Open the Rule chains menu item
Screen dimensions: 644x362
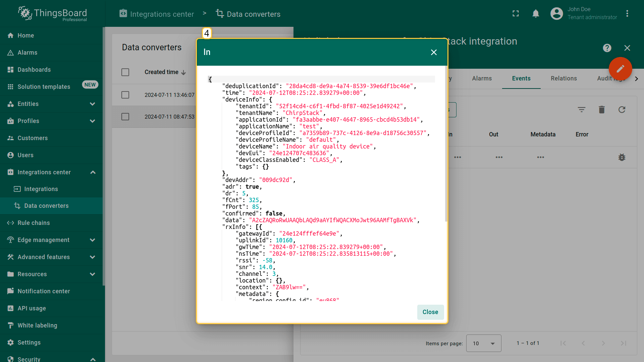pyautogui.click(x=34, y=223)
